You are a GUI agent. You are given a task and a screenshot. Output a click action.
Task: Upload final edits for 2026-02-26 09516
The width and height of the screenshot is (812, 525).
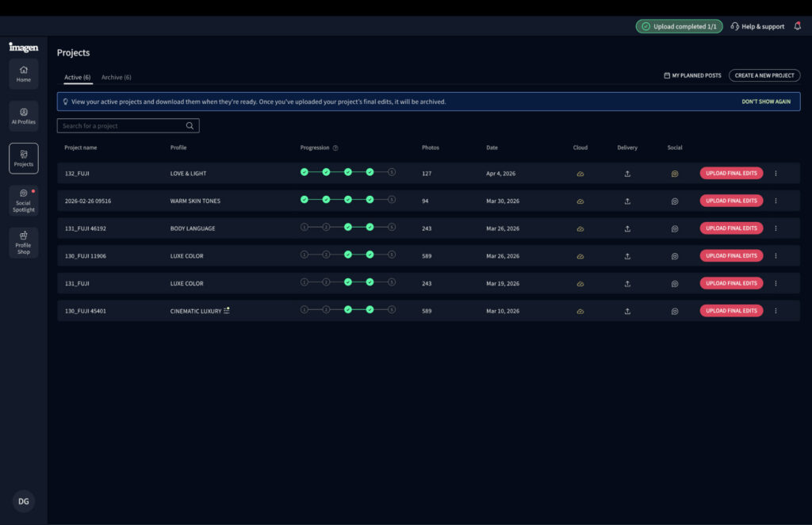point(731,201)
